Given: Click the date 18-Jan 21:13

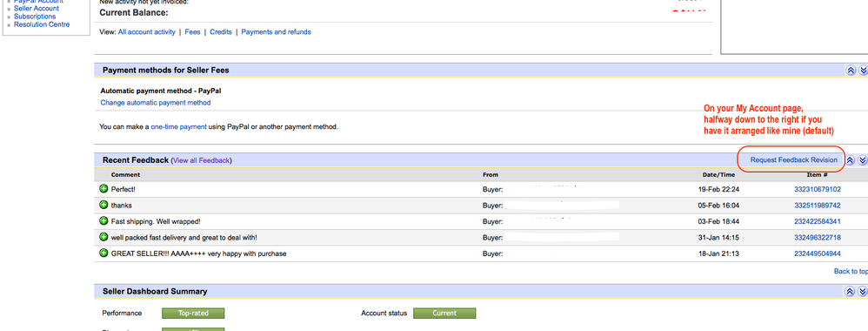Looking at the screenshot, I should pos(719,253).
